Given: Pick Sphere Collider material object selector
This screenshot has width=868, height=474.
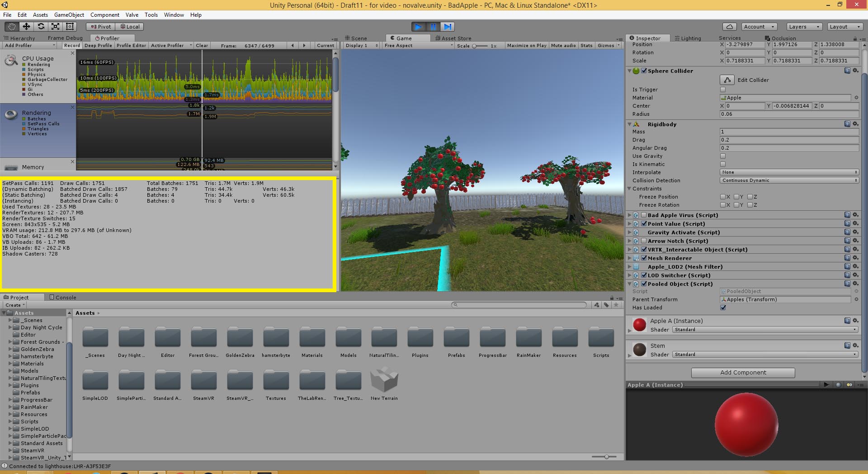Looking at the screenshot, I should pyautogui.click(x=856, y=98).
